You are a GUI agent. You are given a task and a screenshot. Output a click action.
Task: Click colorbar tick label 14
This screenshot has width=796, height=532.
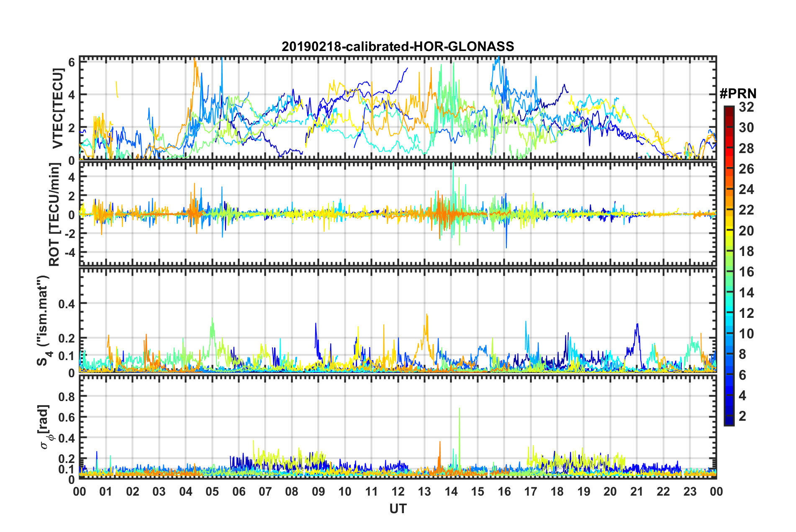(746, 293)
